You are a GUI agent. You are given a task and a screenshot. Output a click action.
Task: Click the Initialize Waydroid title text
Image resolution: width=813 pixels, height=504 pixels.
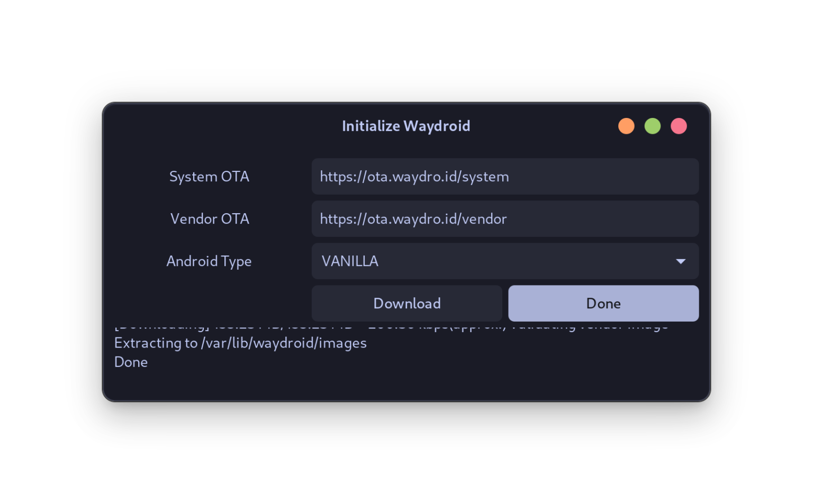406,126
